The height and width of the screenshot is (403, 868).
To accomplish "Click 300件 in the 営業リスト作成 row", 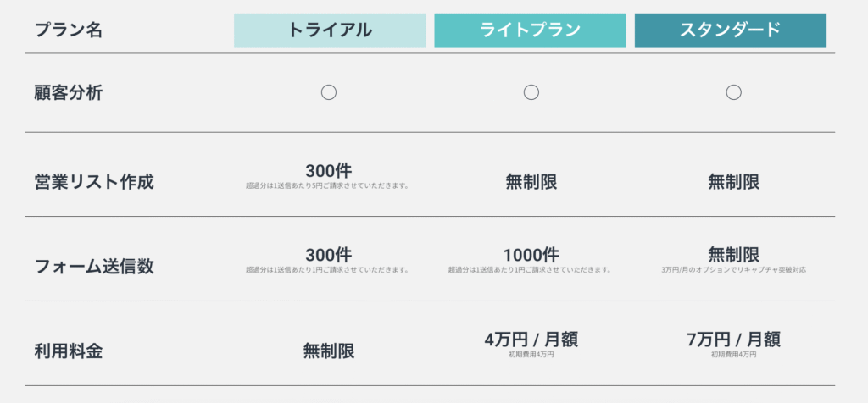I will [x=328, y=171].
